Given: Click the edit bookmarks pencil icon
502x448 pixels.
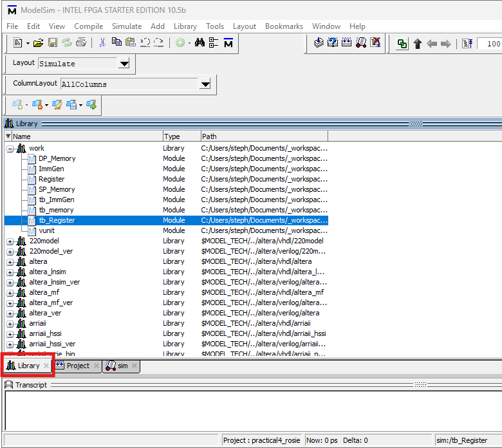Looking at the screenshot, I should pyautogui.click(x=57, y=104).
